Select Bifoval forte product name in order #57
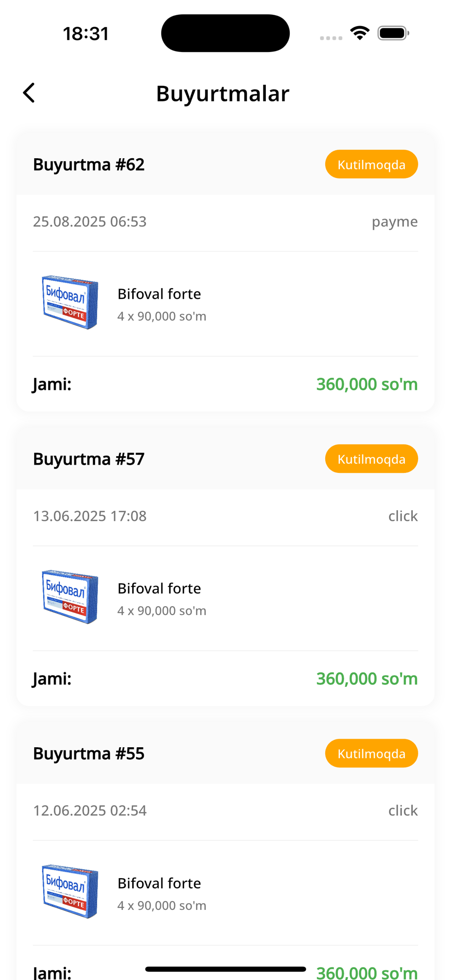 pos(159,588)
